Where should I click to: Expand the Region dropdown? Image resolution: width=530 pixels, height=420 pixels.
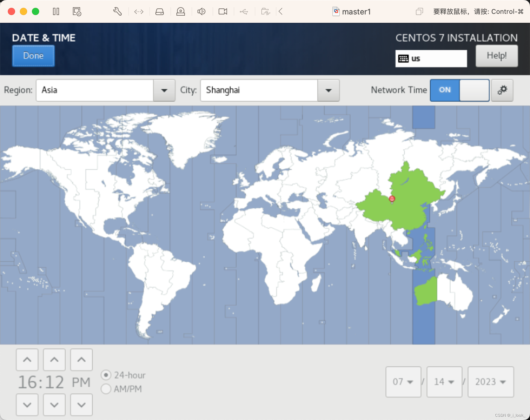coord(164,90)
